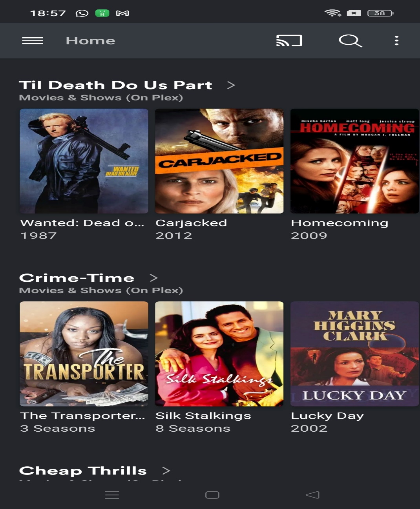The image size is (420, 509).
Task: Tap the Home title in toolbar
Action: point(90,41)
